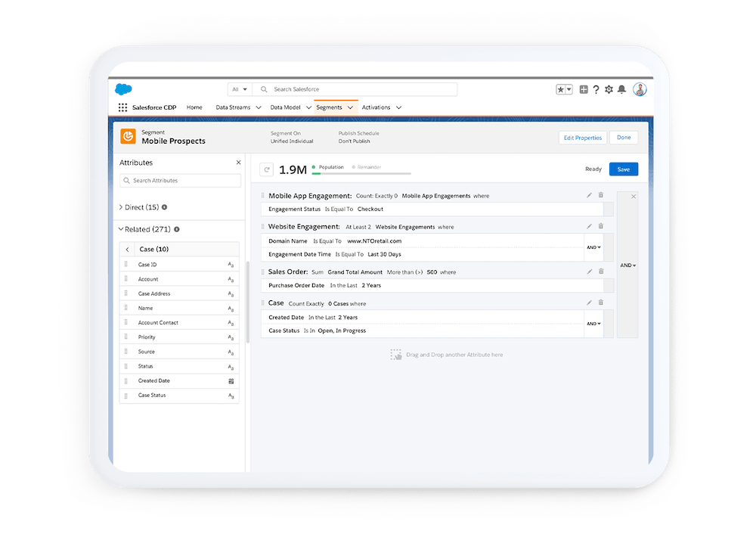This screenshot has height=534, width=756.
Task: Select the Account attribute
Action: tap(179, 279)
